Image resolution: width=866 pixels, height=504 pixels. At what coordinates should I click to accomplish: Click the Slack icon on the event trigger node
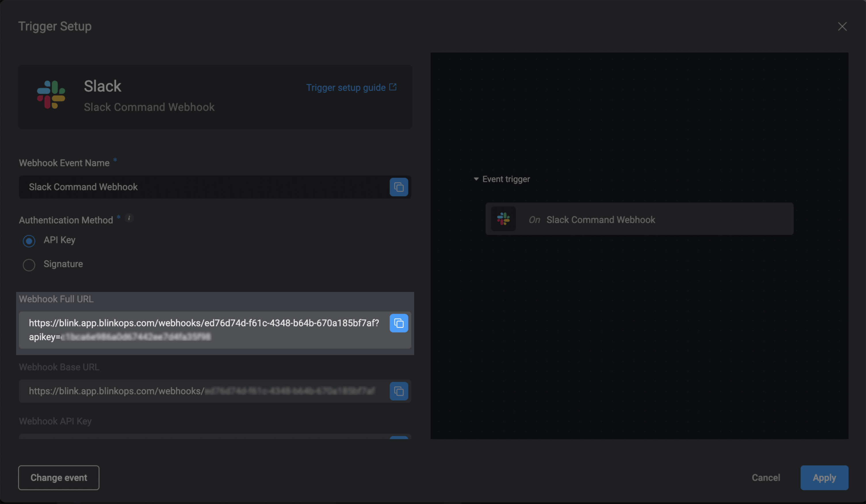click(x=503, y=219)
